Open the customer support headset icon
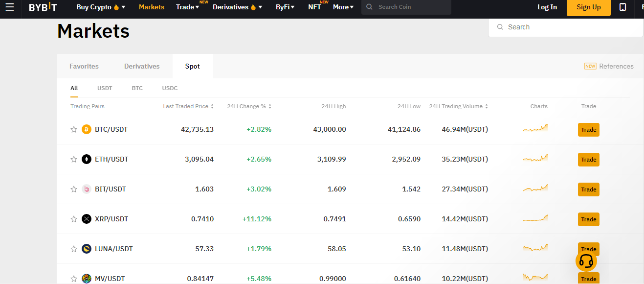 coord(586,261)
